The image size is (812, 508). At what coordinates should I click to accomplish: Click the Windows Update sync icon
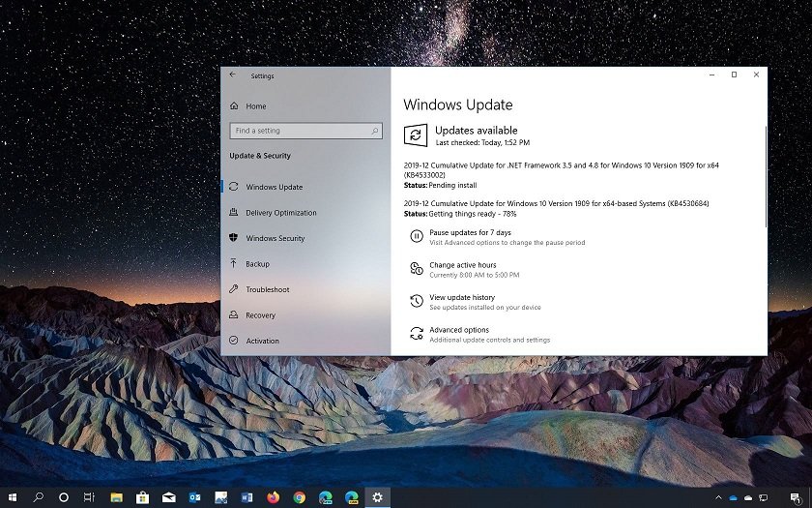click(x=416, y=135)
